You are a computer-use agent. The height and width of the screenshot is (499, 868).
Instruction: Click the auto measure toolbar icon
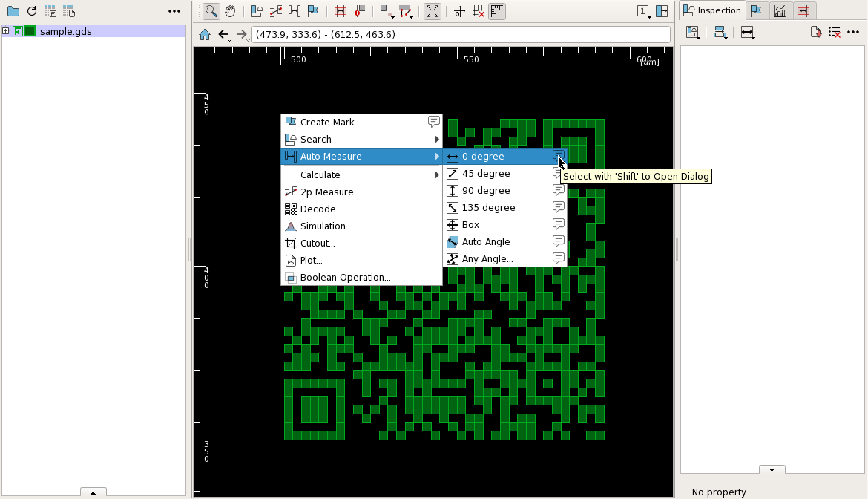(295, 11)
